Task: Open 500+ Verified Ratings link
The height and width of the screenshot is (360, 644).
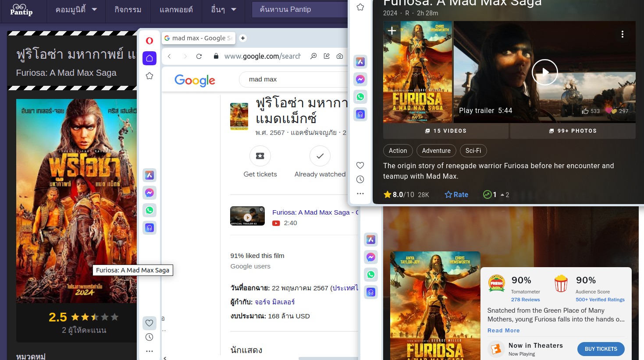Action: 600,300
